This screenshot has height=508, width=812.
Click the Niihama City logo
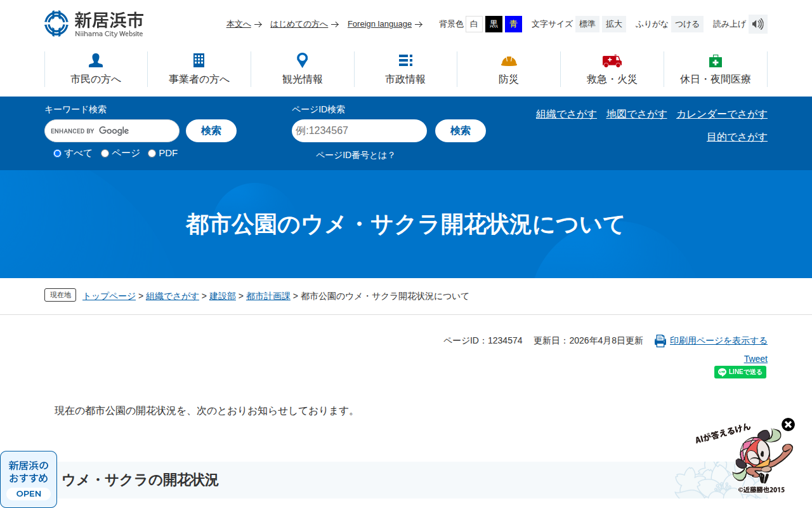click(94, 23)
